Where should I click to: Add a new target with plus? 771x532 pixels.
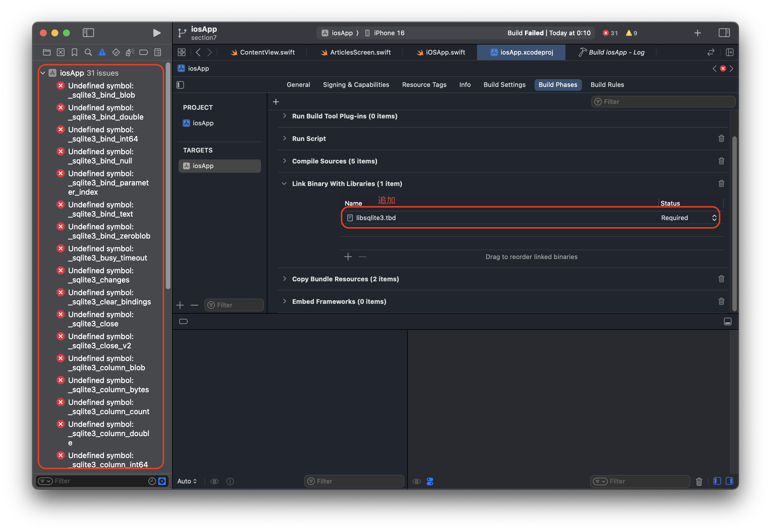(180, 305)
